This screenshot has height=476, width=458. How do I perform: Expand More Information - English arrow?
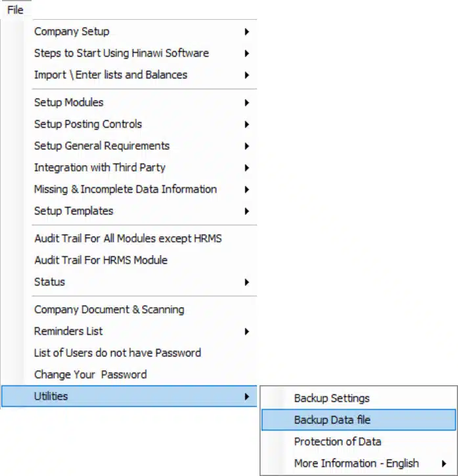[x=444, y=464]
